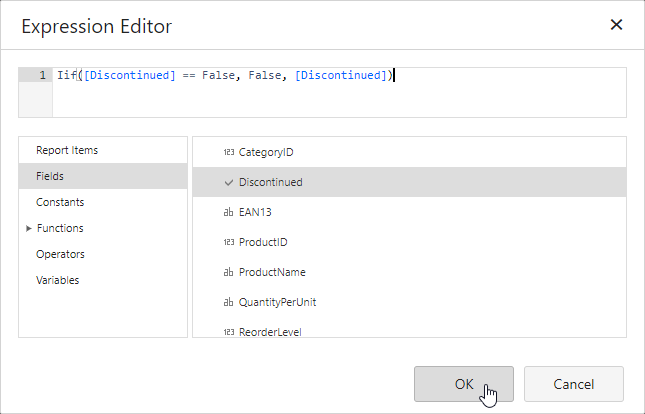Select the Report Items category

click(x=67, y=150)
